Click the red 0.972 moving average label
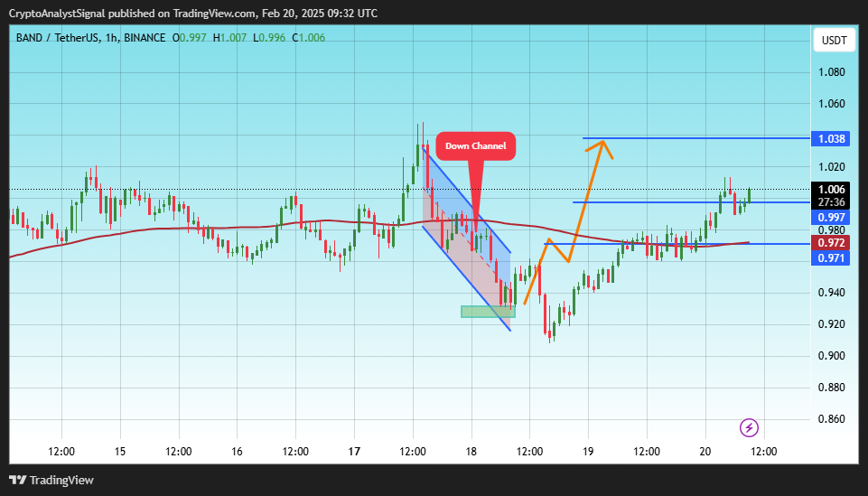 830,242
